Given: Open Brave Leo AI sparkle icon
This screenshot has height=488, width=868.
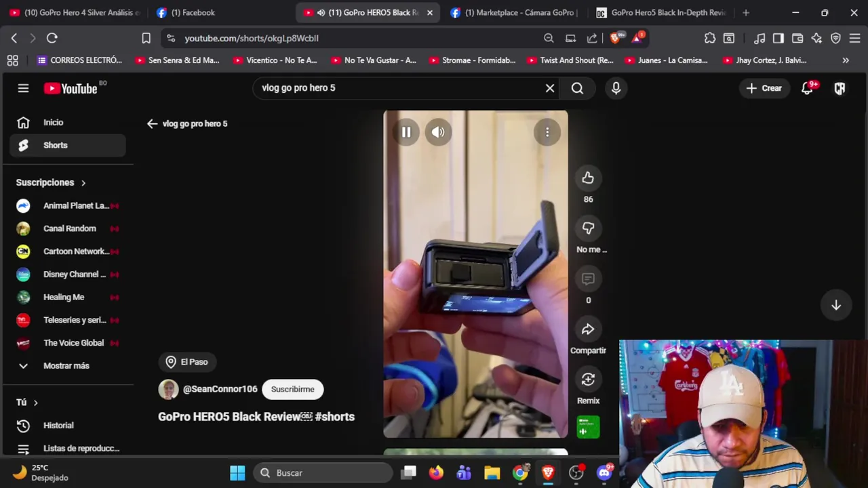Looking at the screenshot, I should (x=816, y=38).
